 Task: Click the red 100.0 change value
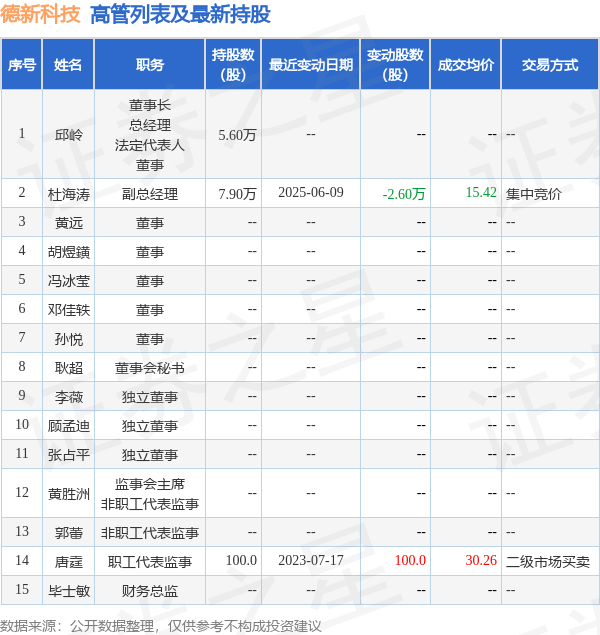[x=410, y=560]
